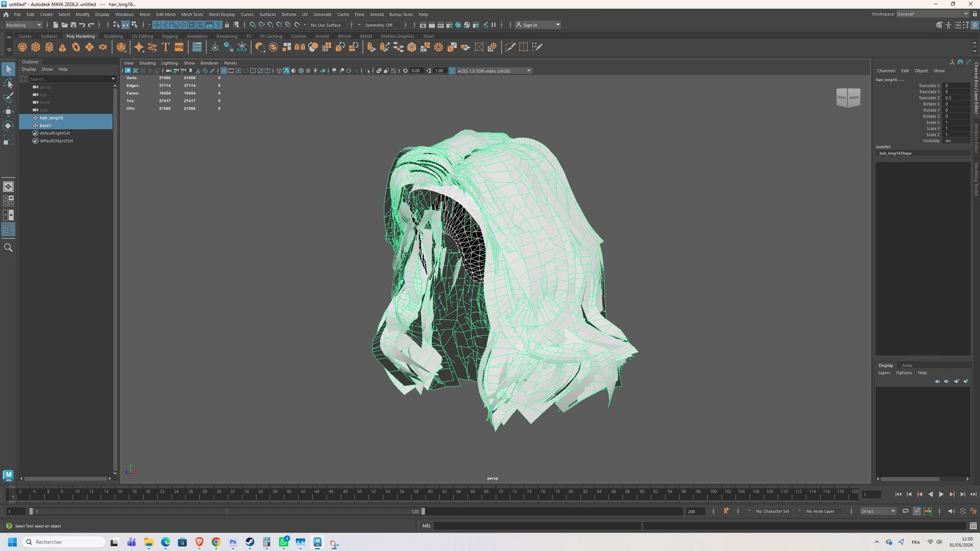Create a polygon sphere from the shelf

22,47
